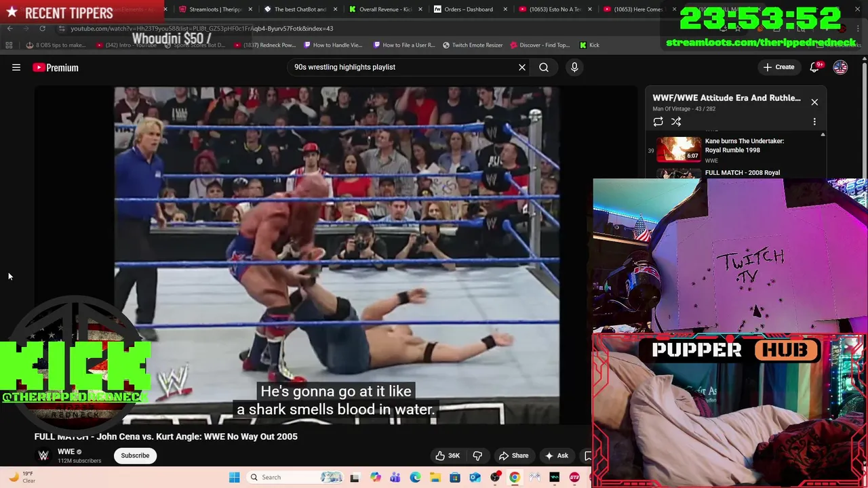Click the browser address bar URL
The image size is (868, 488).
[x=201, y=28]
